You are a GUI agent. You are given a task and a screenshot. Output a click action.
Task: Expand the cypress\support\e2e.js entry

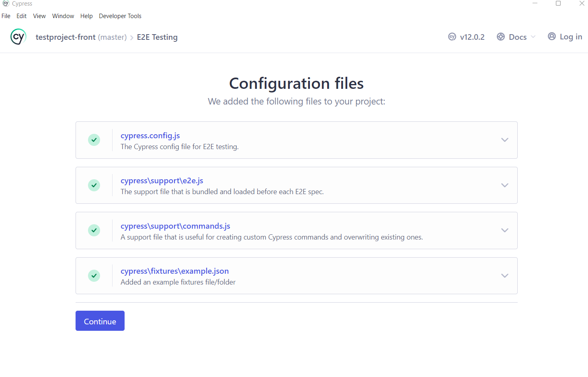coord(504,185)
